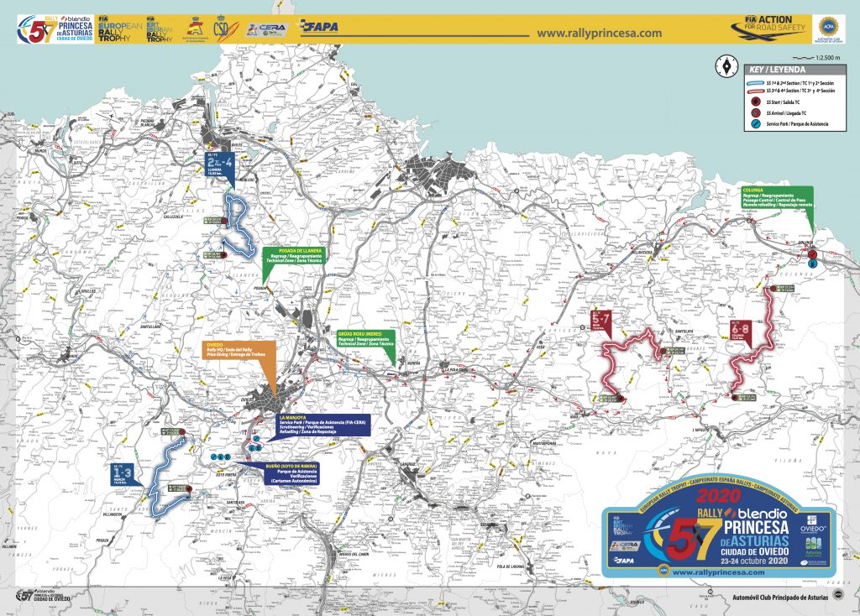Toggle the SS Start / Salida TC legend marker
Viewport: 860px width, 616px height.
[x=754, y=102]
